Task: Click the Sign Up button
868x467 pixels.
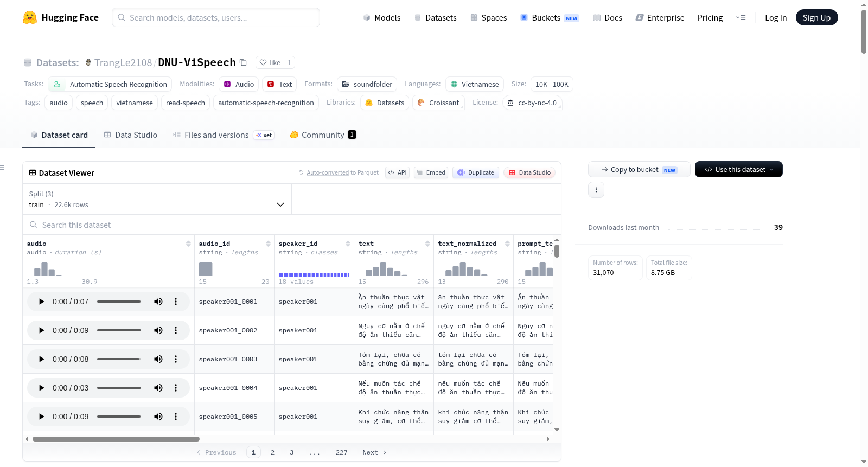Action: 816,17
